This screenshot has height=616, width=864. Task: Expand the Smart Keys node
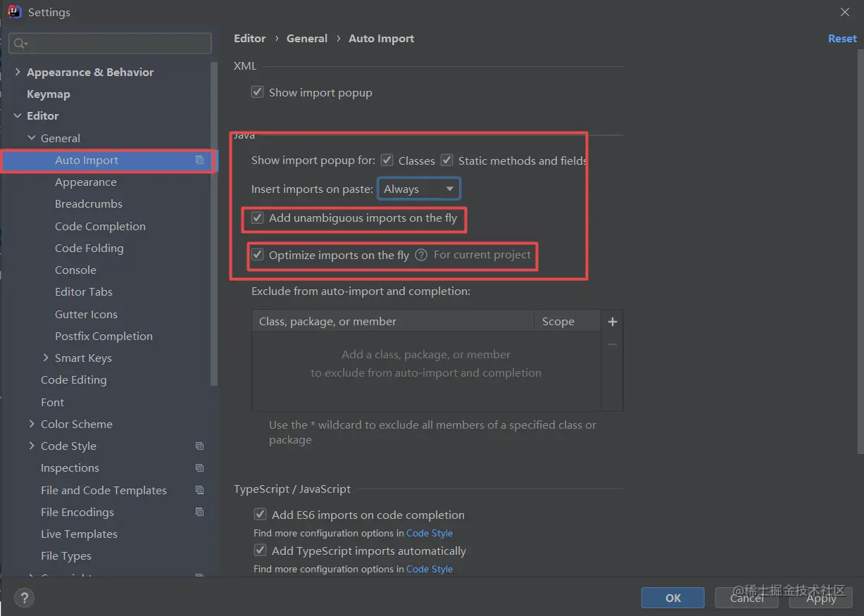point(46,358)
